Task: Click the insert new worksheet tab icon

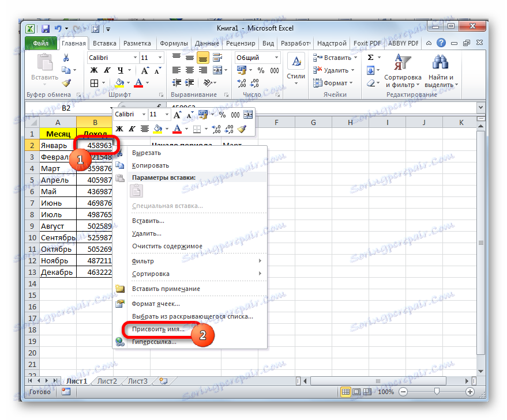Action: pyautogui.click(x=163, y=381)
